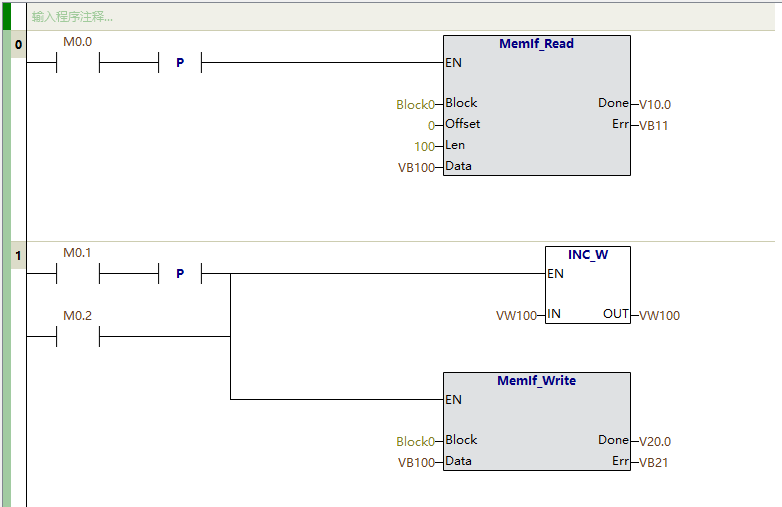Screen dimensions: 782x507
Task: Select the M0.0 normally open contact
Action: pyautogui.click(x=78, y=63)
